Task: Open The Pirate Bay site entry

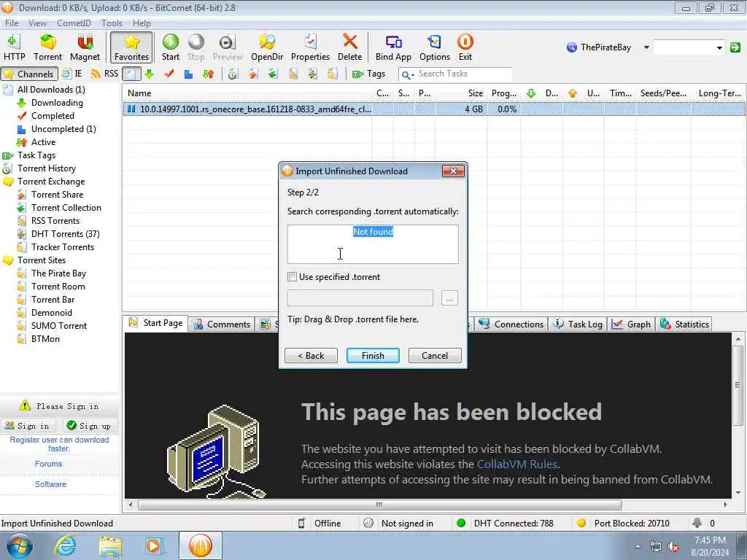Action: (x=58, y=273)
